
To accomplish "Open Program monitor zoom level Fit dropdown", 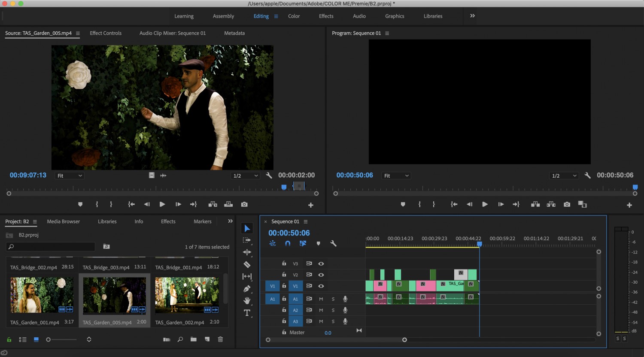I will tap(396, 175).
